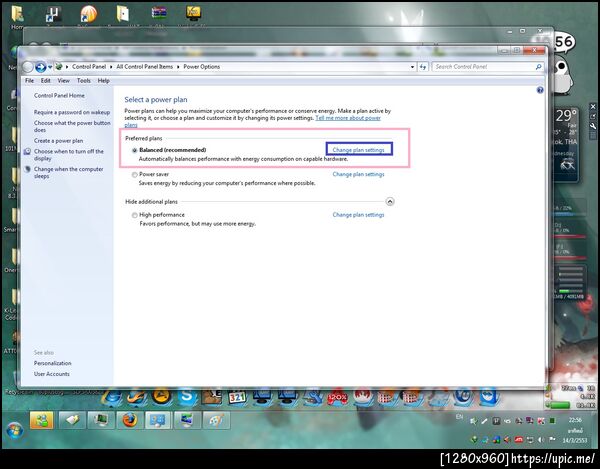Screen dimensions: 600x469
Task: Open the address bar history dropdown
Action: point(412,67)
